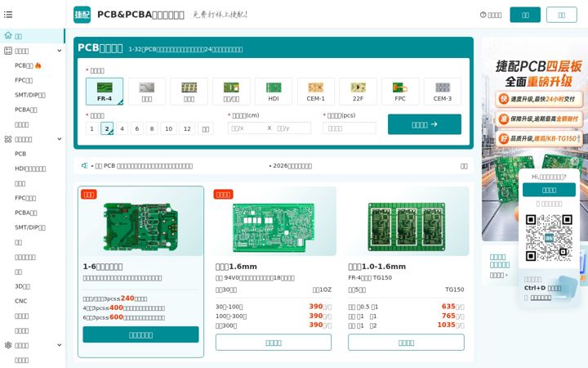Open the CNC item in the sidebar
588x368 pixels.
[21, 301]
